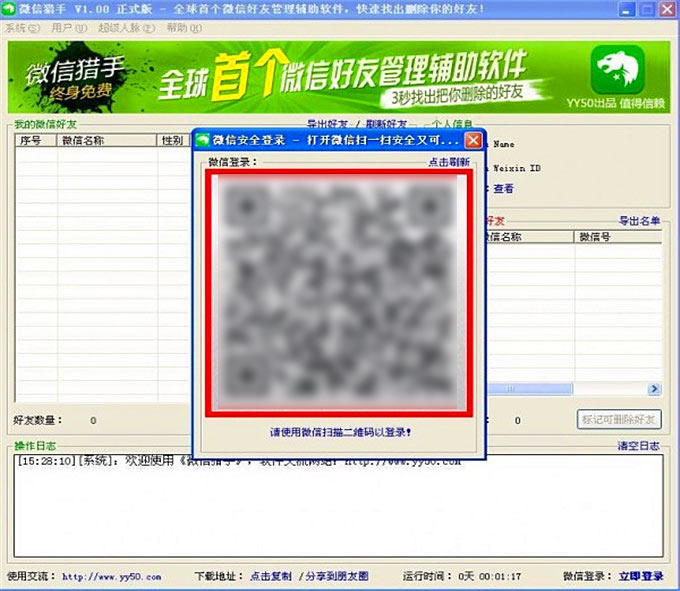Click the 请使用微信扫描二维码以登录 message text
The height and width of the screenshot is (591, 680).
(340, 432)
